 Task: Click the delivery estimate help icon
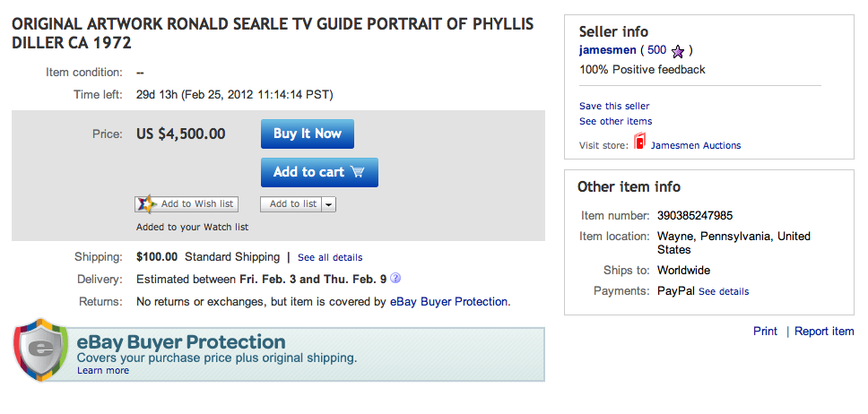pyautogui.click(x=395, y=278)
